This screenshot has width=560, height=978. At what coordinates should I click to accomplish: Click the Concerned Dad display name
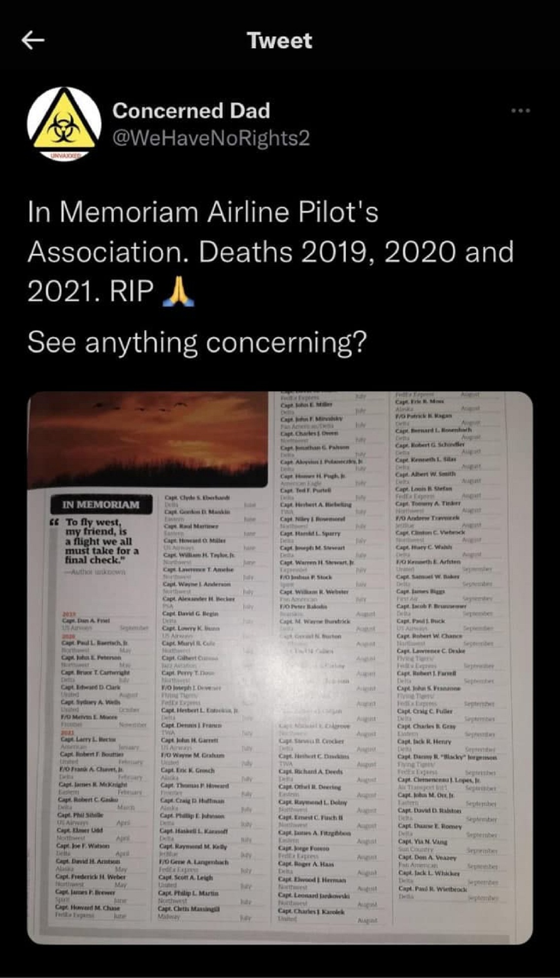click(191, 111)
